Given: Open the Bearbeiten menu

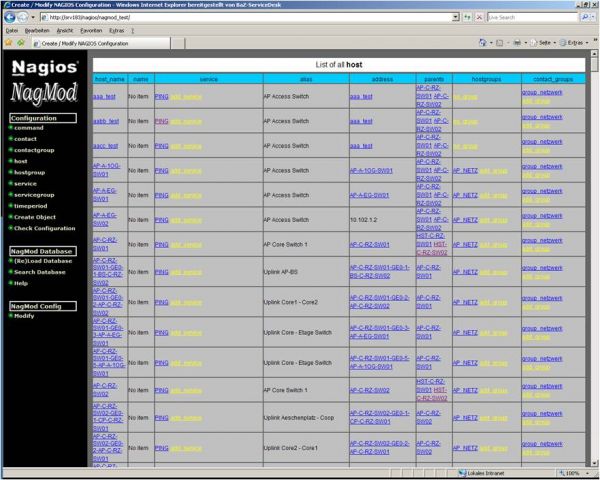Looking at the screenshot, I should coord(35,31).
